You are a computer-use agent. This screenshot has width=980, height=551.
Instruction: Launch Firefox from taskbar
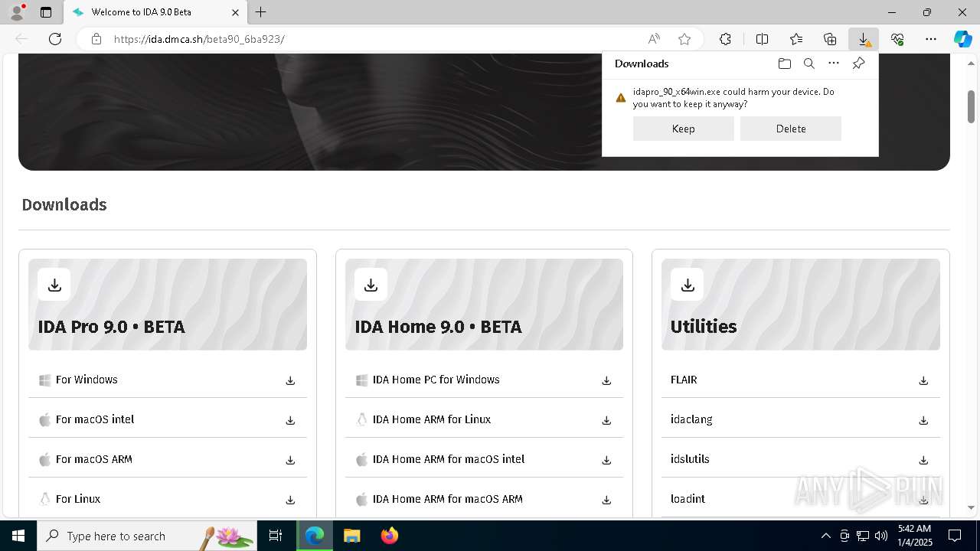click(390, 536)
